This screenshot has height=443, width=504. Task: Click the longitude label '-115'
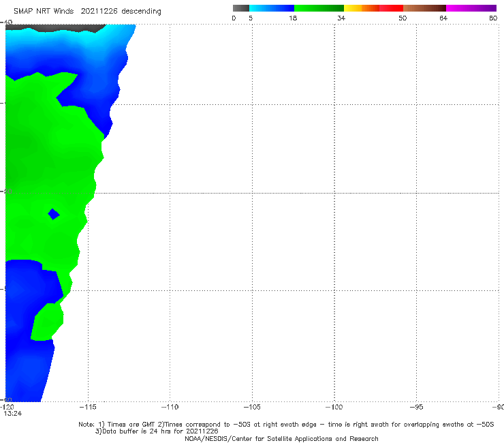coord(88,407)
